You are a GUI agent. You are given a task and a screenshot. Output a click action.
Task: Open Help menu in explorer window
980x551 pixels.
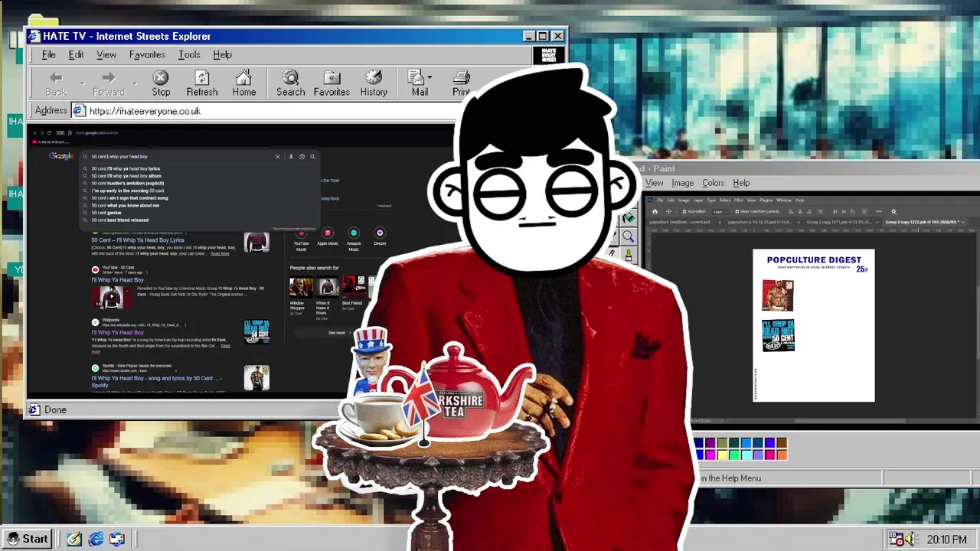tap(222, 54)
